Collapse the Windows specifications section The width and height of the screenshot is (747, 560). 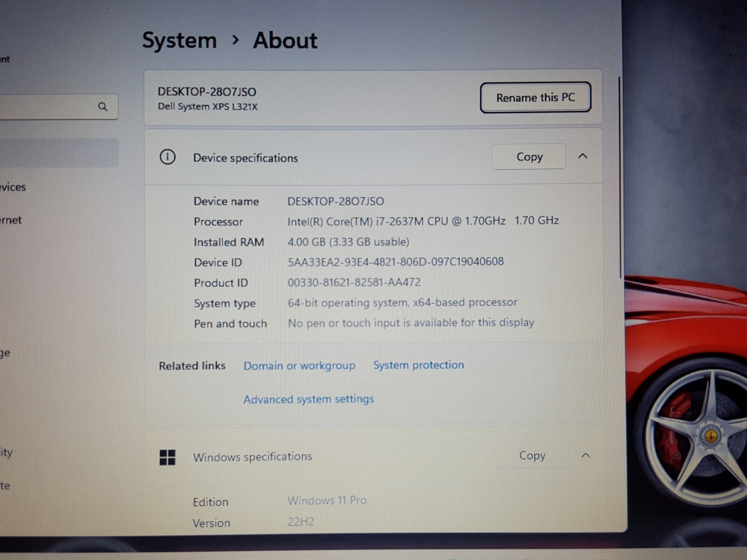pos(585,455)
